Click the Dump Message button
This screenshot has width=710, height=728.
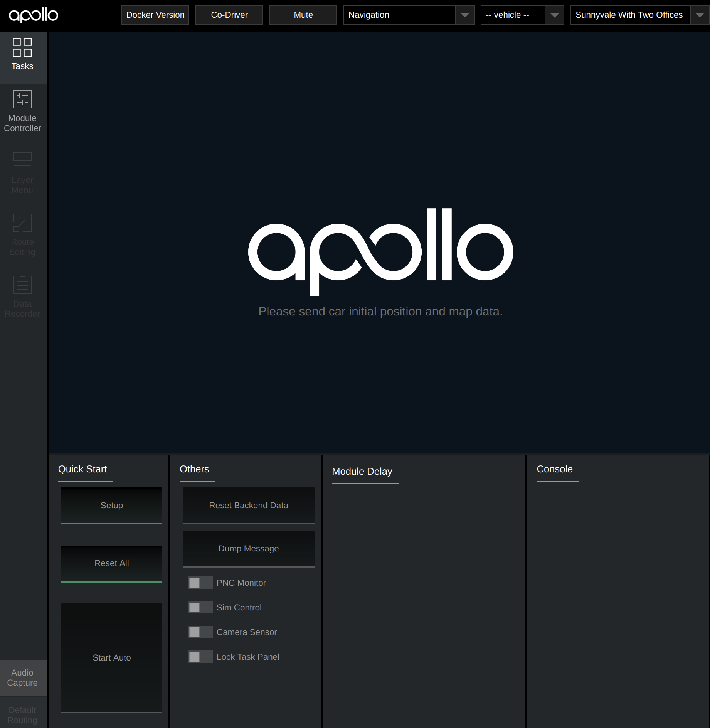(x=249, y=549)
